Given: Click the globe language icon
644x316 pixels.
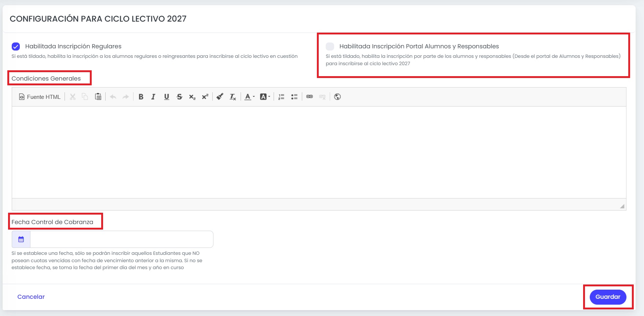Looking at the screenshot, I should click(337, 97).
